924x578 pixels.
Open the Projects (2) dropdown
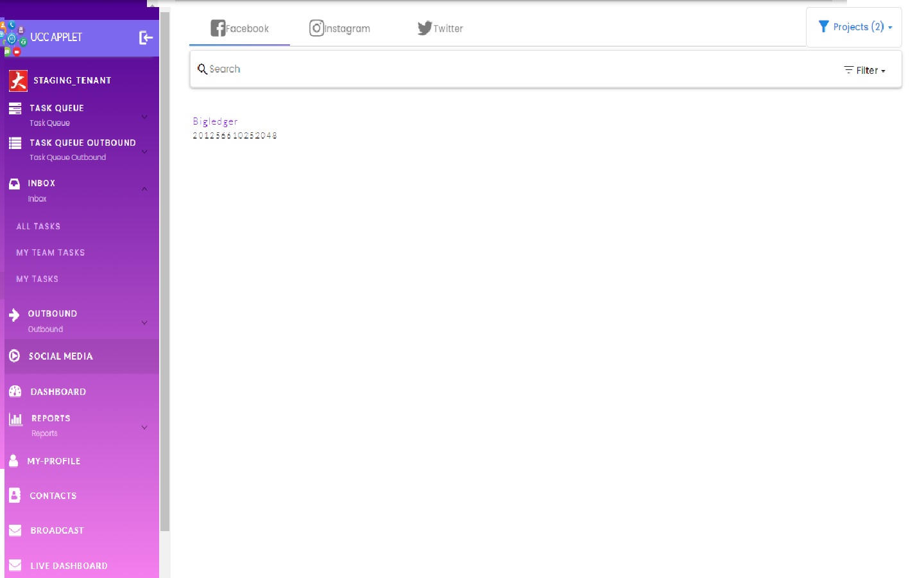(854, 27)
